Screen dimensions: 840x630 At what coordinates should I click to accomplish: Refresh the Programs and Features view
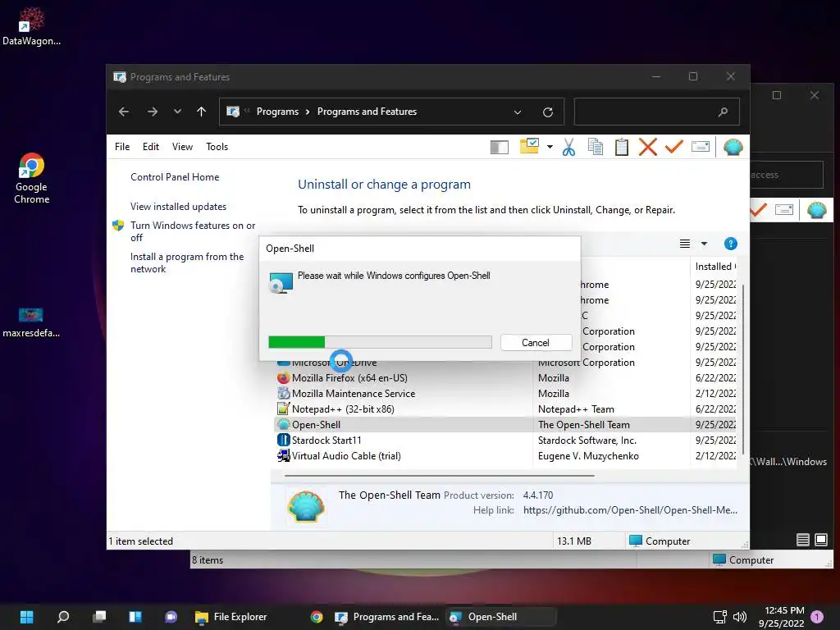[547, 112]
